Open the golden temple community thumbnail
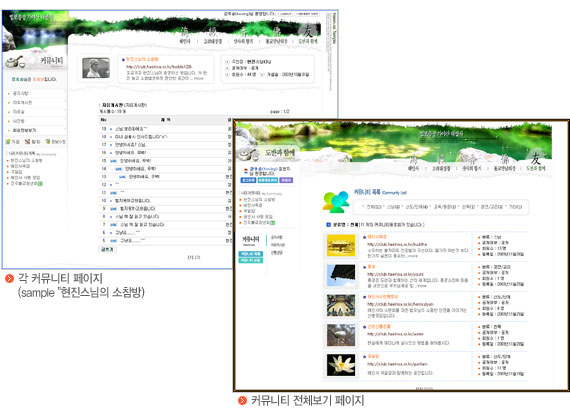 tap(341, 245)
